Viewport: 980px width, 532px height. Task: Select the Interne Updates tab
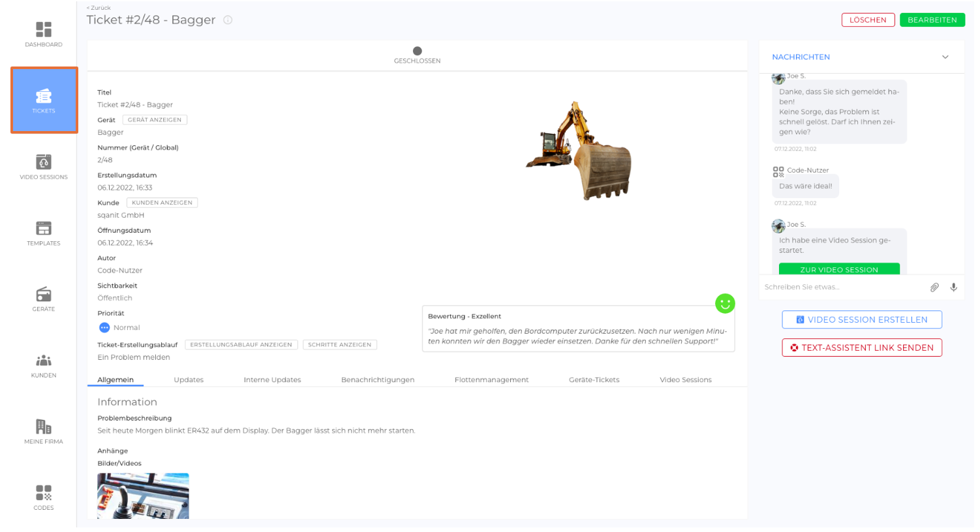pos(272,380)
